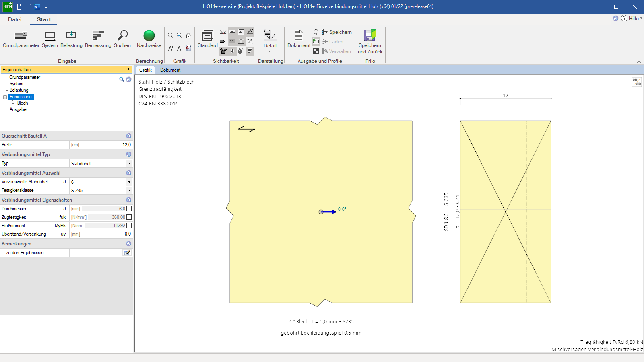The image size is (644, 362).
Task: Open the Hilfe menu
Action: tap(632, 19)
